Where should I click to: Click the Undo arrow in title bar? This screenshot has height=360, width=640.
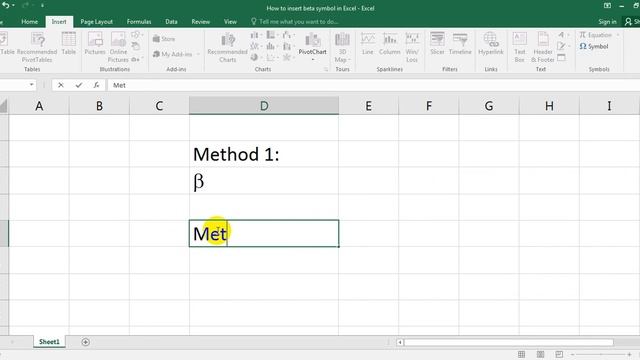[x=6, y=5]
